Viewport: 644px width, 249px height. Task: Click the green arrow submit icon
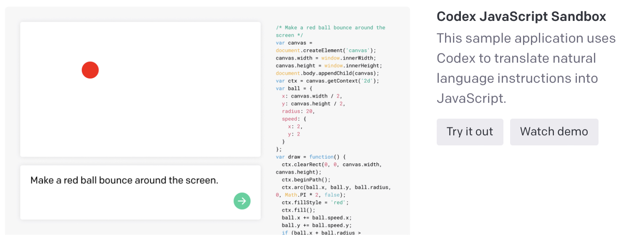click(242, 201)
